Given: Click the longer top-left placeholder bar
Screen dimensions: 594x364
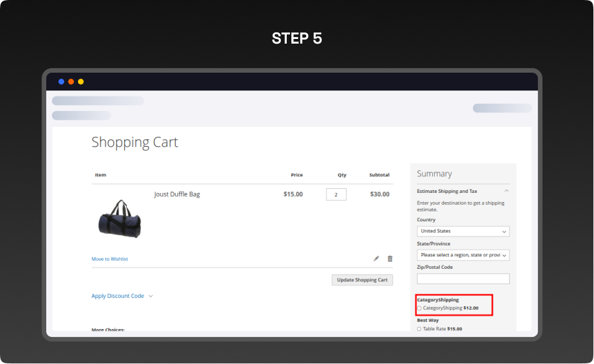Looking at the screenshot, I should [x=98, y=101].
